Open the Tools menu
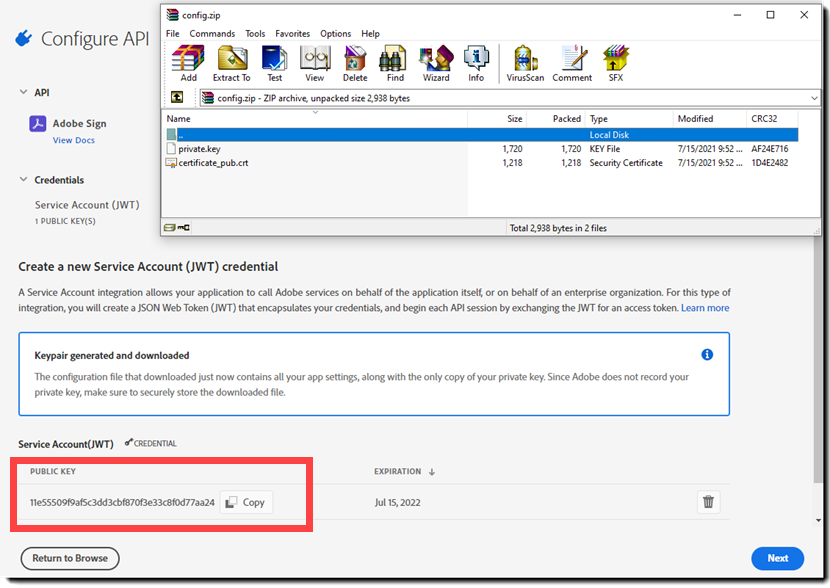830x588 pixels. [x=255, y=33]
